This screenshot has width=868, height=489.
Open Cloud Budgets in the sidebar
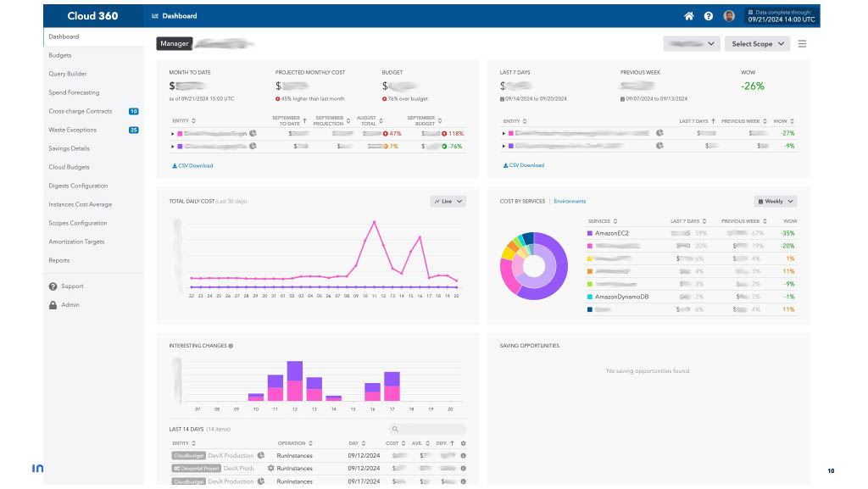tap(69, 167)
